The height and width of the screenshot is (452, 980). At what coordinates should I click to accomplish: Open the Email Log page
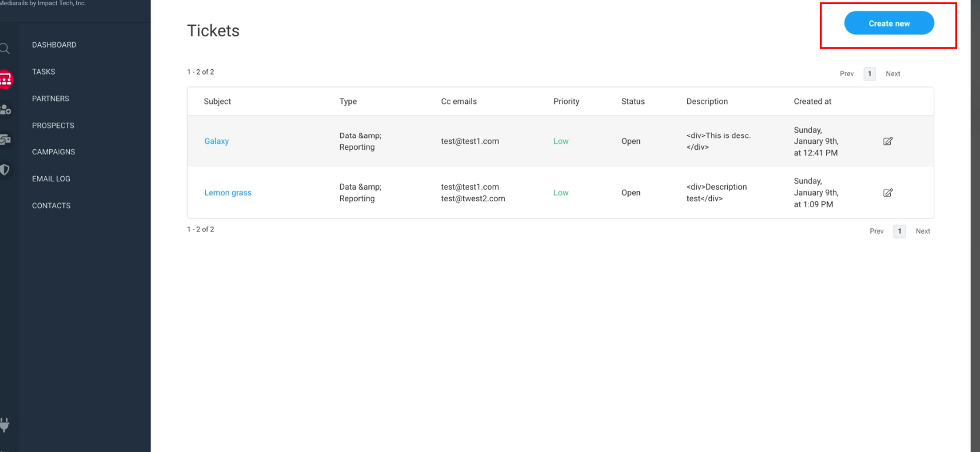(x=51, y=179)
